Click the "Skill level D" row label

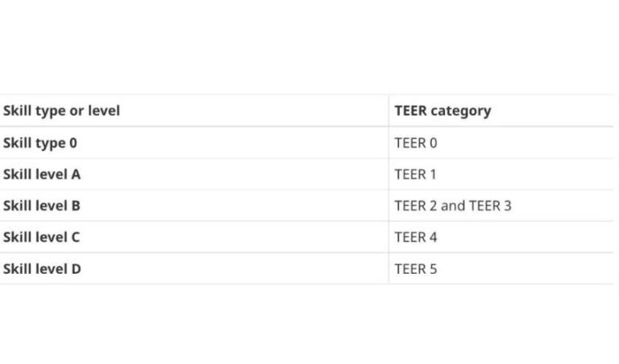(42, 269)
